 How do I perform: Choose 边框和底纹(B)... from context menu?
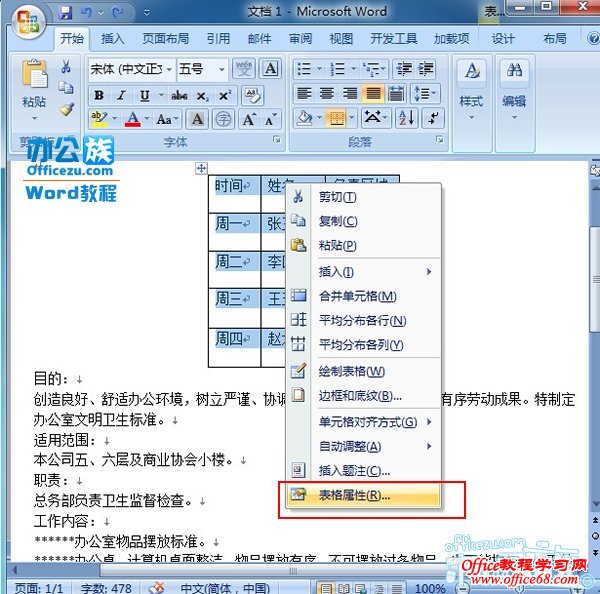point(363,396)
